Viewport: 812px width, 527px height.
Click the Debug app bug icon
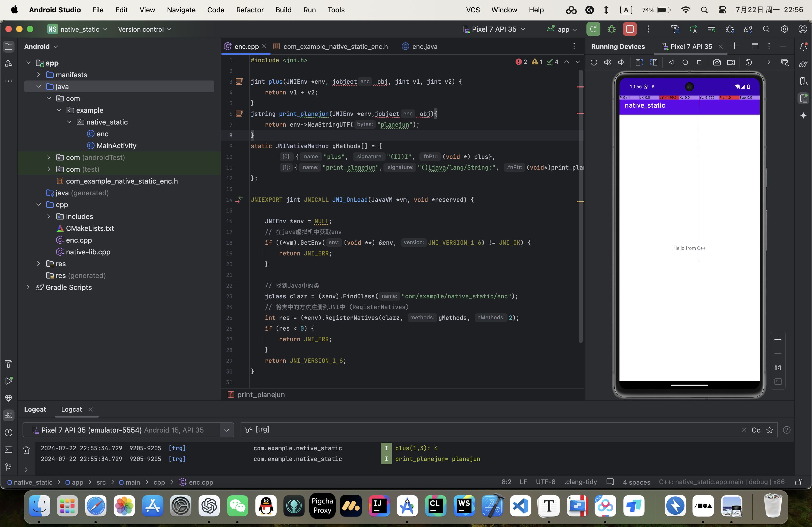(611, 29)
